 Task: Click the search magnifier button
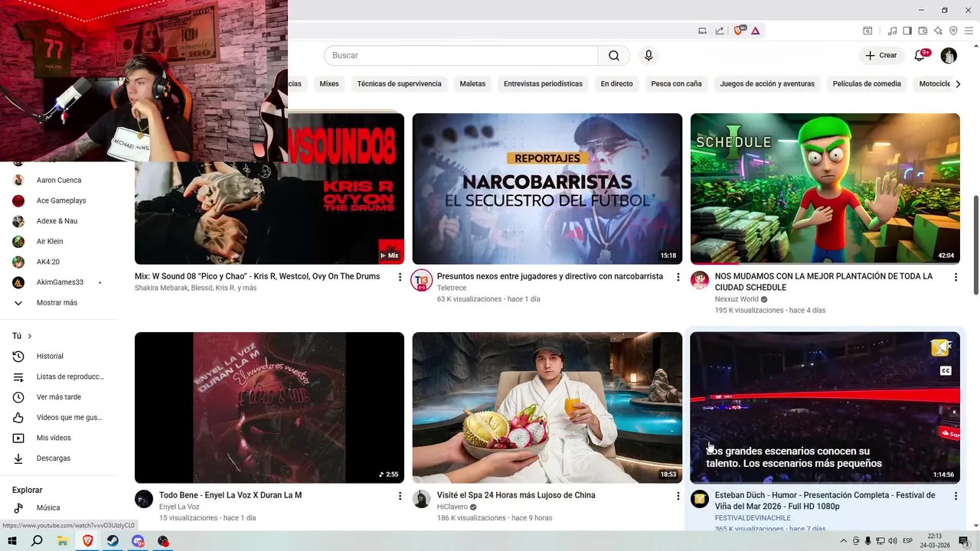click(614, 55)
